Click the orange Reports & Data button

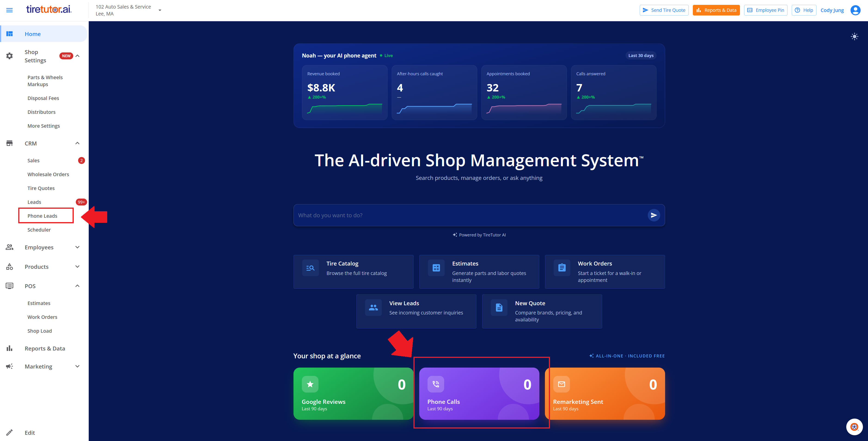[716, 10]
